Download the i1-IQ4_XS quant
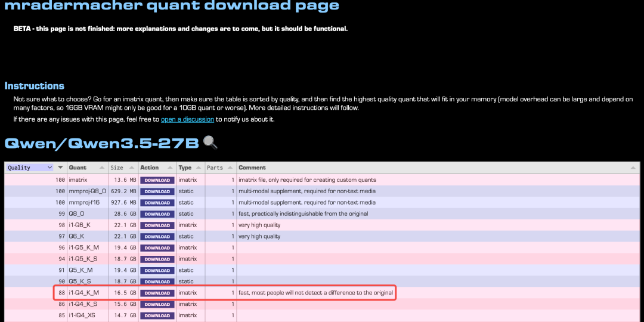Image resolution: width=644 pixels, height=322 pixels. click(157, 315)
